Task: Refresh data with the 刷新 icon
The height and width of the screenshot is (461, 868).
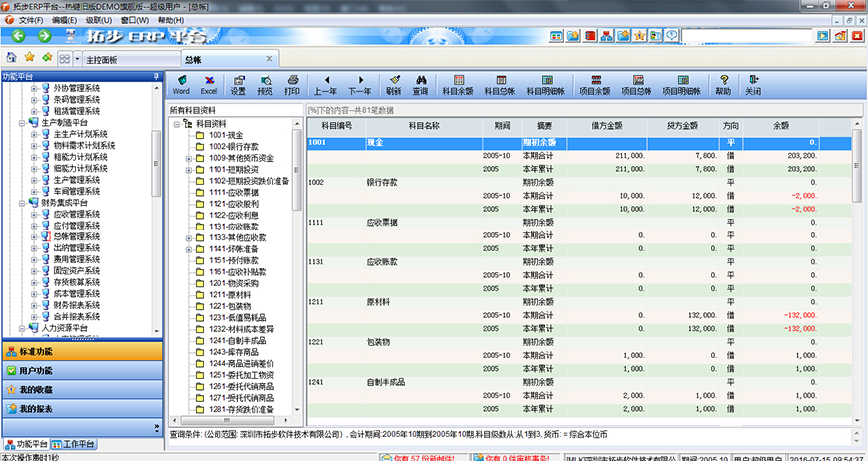Action: (x=393, y=84)
